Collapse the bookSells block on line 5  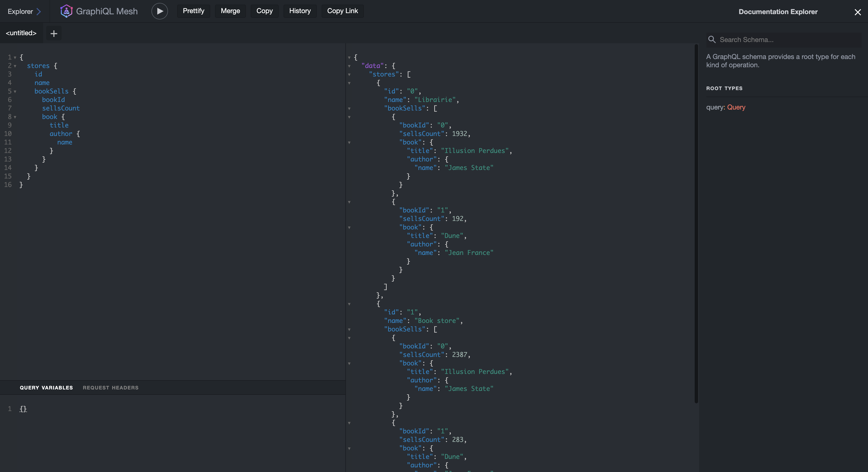point(15,91)
